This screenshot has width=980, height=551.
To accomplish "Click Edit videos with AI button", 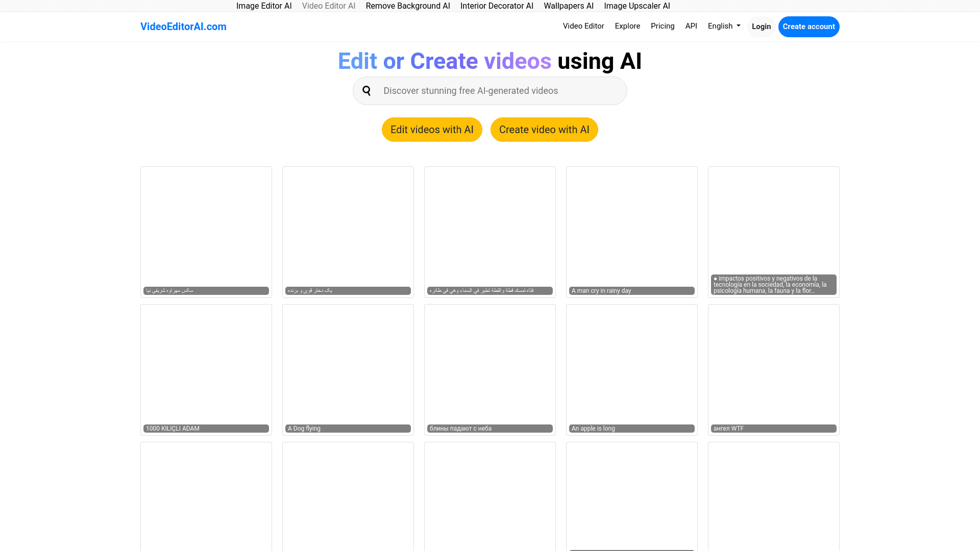I will pyautogui.click(x=432, y=130).
